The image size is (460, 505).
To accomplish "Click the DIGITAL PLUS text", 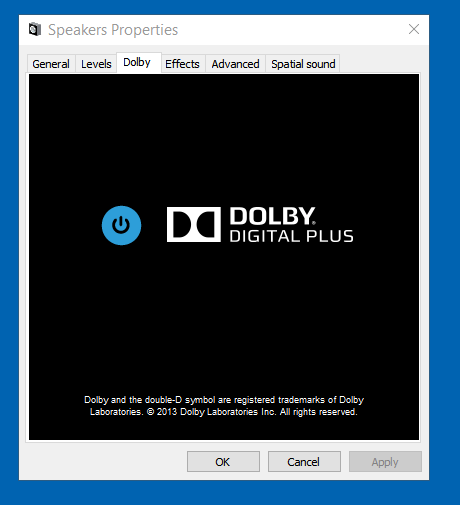I will click(x=291, y=236).
